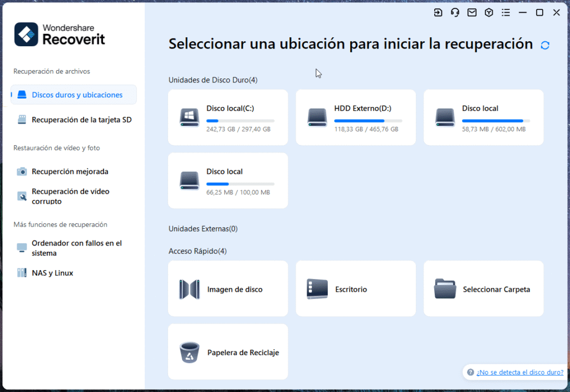Open the headset support icon
This screenshot has height=392, width=570.
click(455, 13)
